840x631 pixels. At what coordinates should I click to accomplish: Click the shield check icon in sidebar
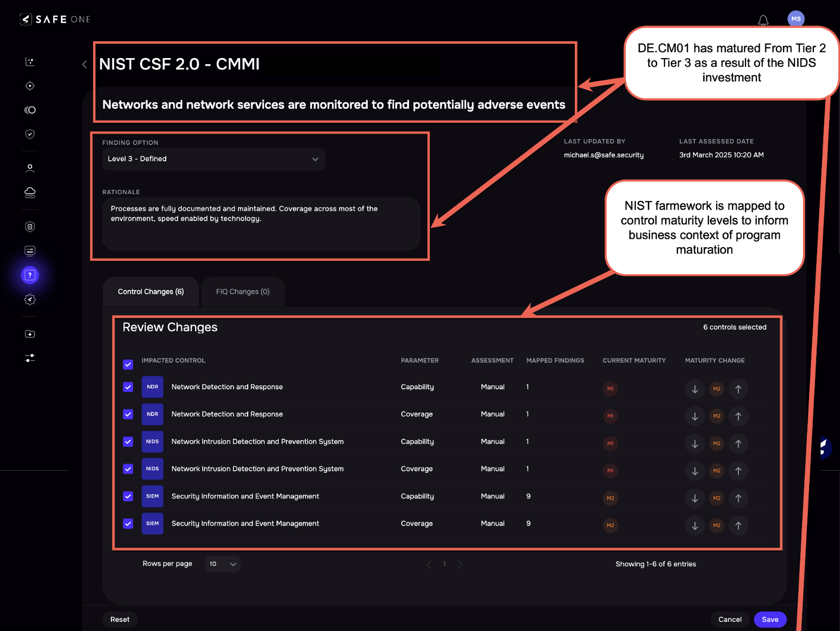(30, 134)
